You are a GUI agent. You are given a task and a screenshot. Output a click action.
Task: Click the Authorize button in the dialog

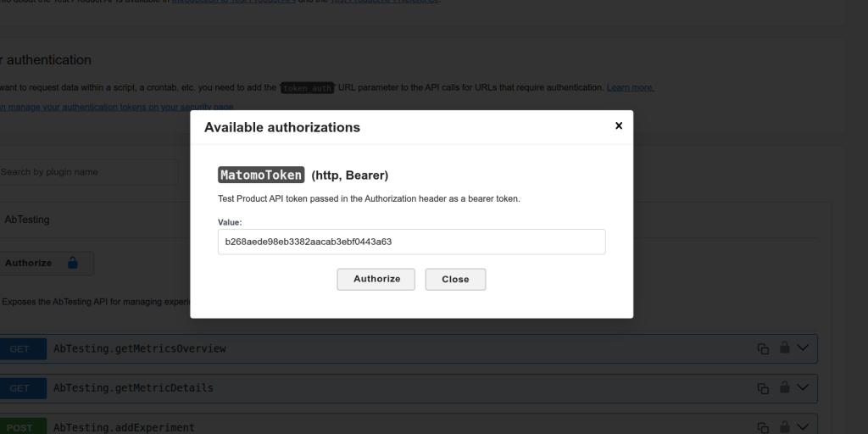tap(376, 279)
